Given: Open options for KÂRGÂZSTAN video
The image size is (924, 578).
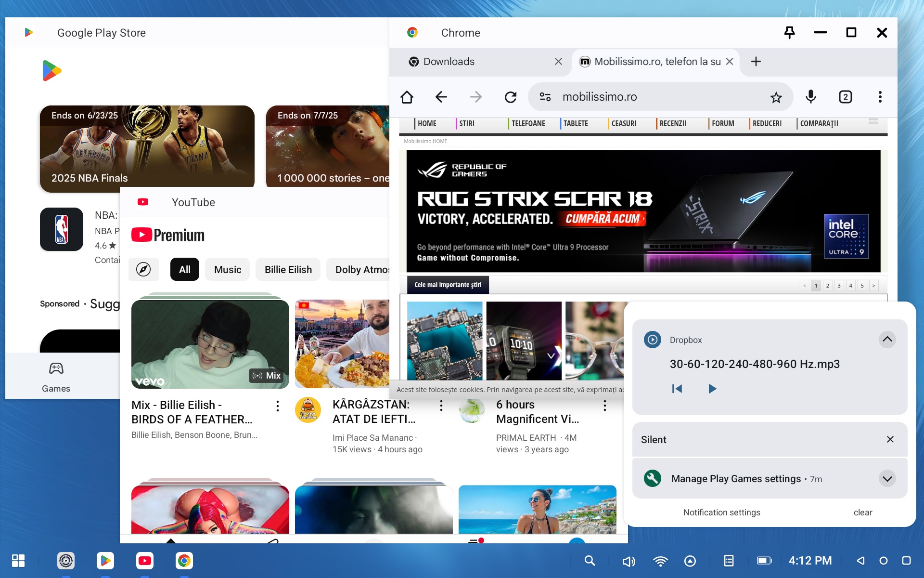Looking at the screenshot, I should click(441, 406).
